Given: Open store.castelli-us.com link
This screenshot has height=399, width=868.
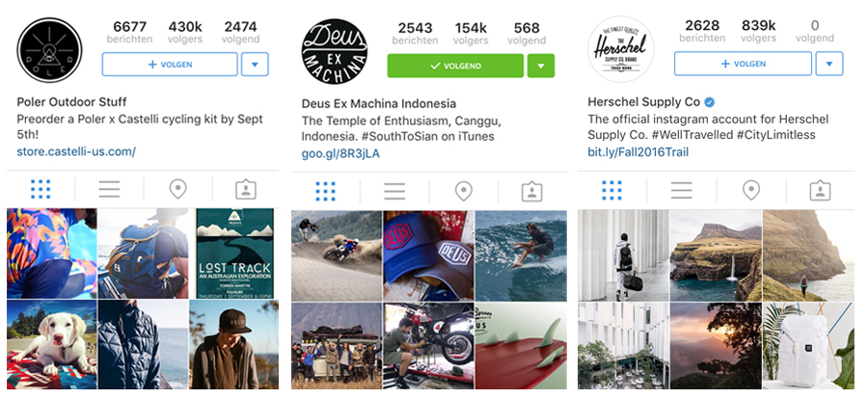Looking at the screenshot, I should (x=76, y=151).
